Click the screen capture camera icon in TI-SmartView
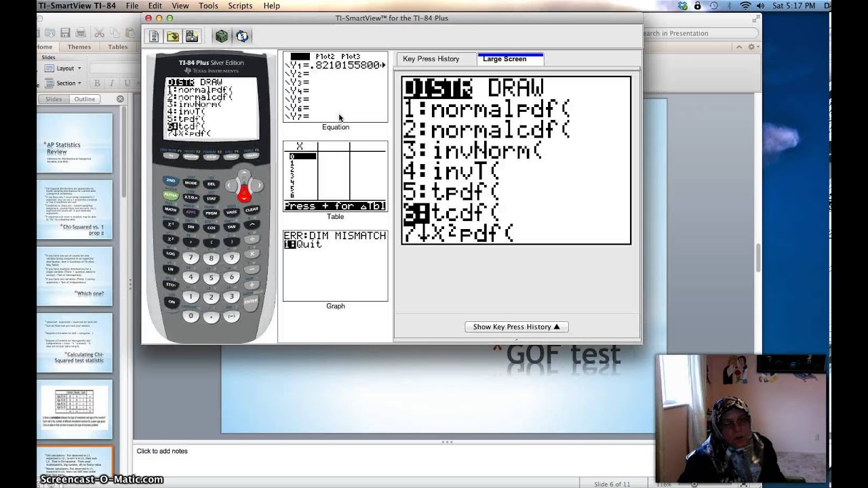Image resolution: width=868 pixels, height=488 pixels. pyautogui.click(x=192, y=36)
